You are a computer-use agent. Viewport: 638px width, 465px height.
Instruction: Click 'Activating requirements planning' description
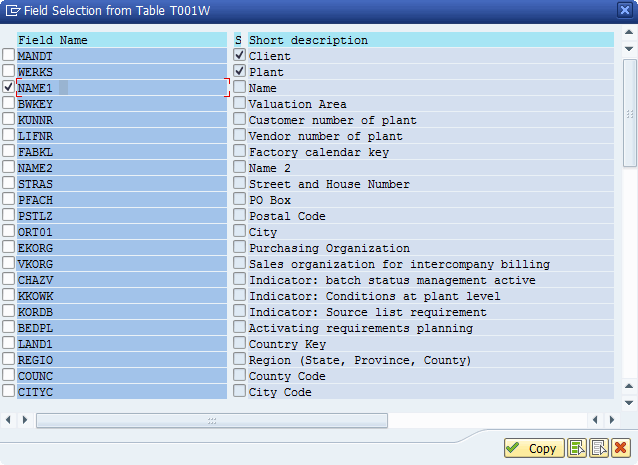click(x=361, y=328)
